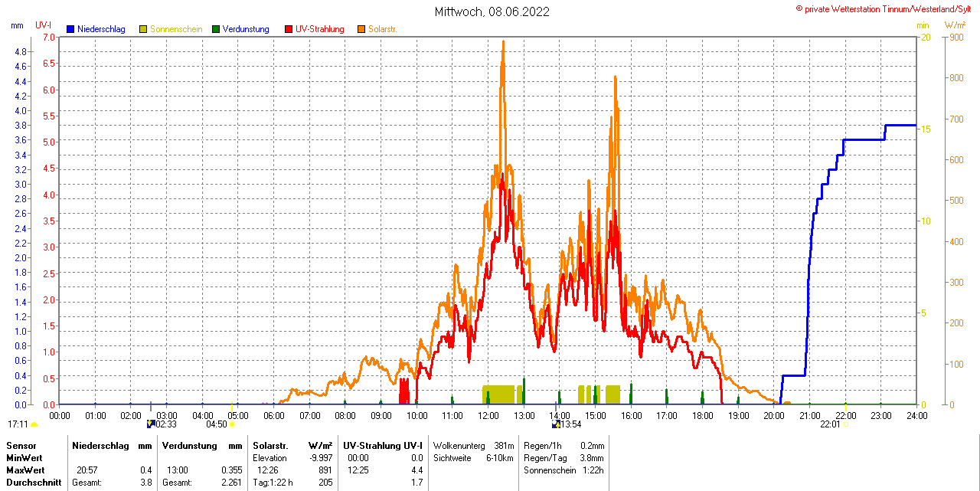The image size is (980, 491).
Task: Click the Solarstr. maximum value 891
Action: point(325,470)
